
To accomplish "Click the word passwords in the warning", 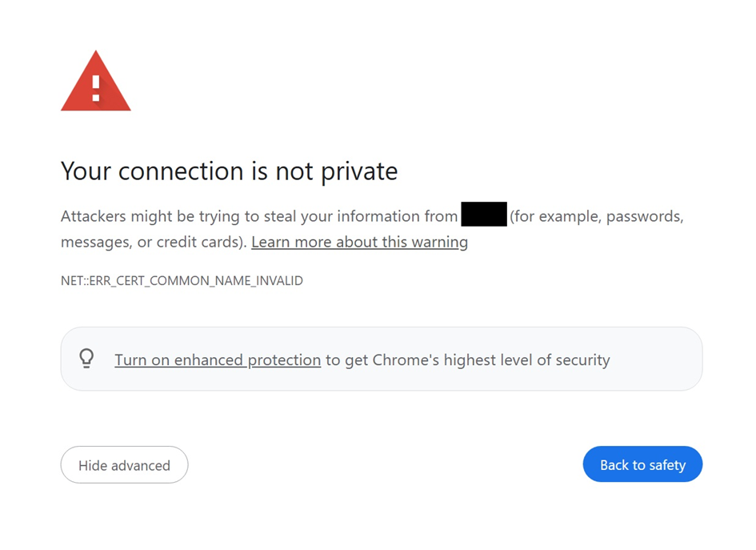I will point(645,216).
